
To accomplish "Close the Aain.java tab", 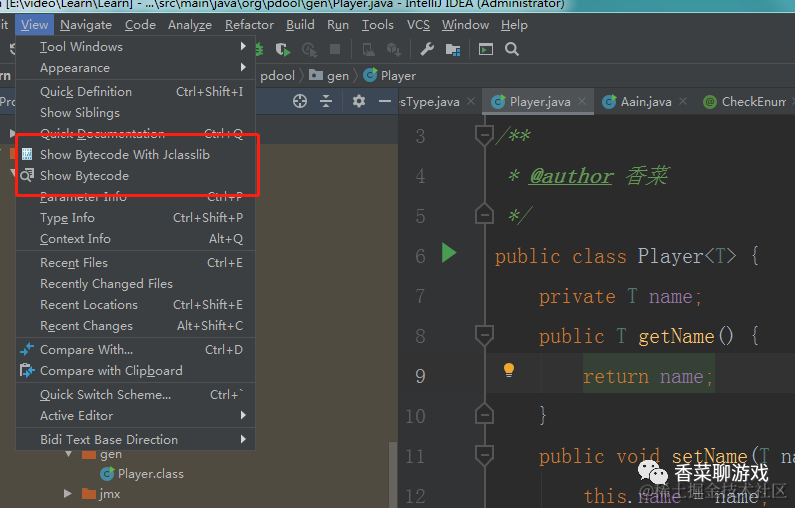I will [683, 101].
